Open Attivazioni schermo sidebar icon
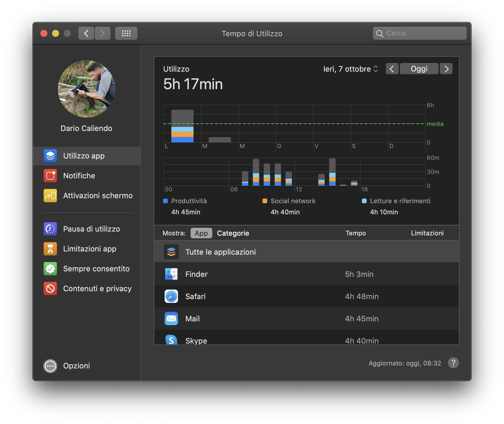The height and width of the screenshot is (424, 504). pos(50,196)
